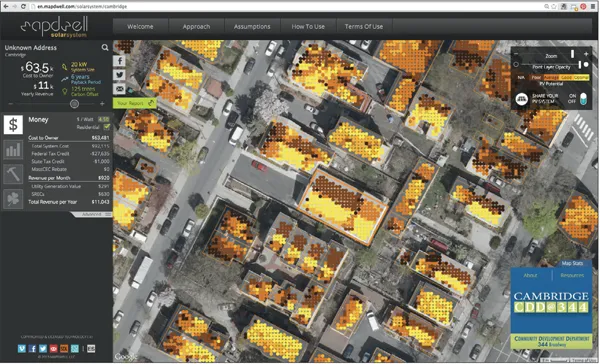Click the Zoom slider handle
The width and height of the screenshot is (600, 364).
point(572,54)
